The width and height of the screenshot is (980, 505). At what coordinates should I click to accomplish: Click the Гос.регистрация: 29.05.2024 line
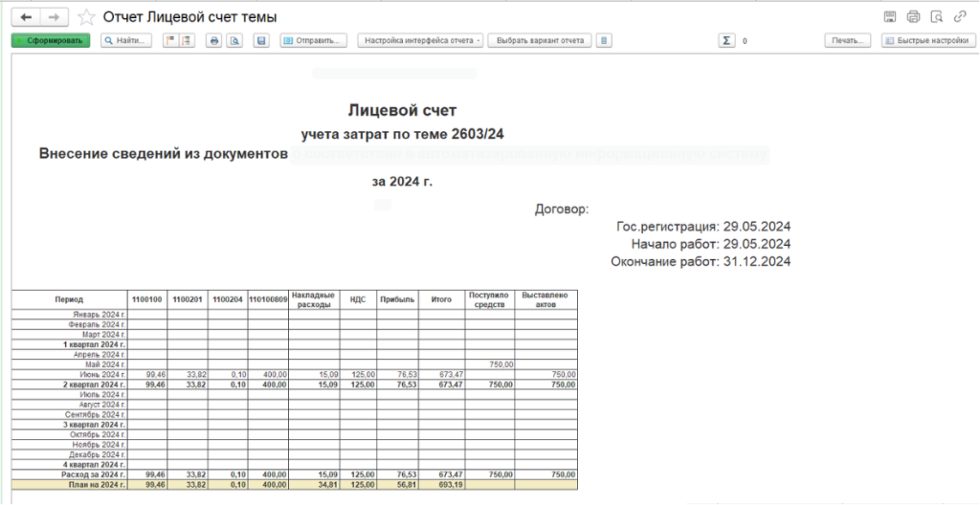tap(703, 227)
